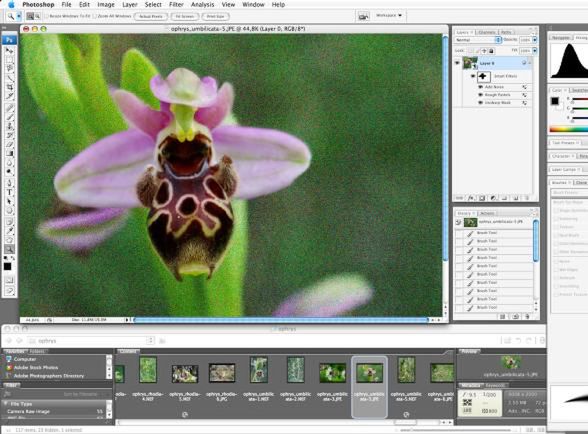Viewport: 588px width, 434px height.
Task: Open the Workspace dropdown
Action: (389, 15)
